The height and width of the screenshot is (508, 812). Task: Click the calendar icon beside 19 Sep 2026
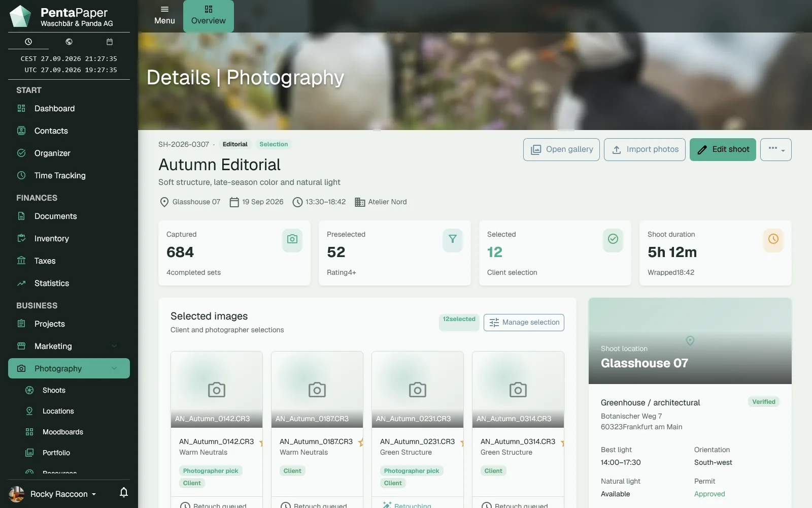coord(234,202)
